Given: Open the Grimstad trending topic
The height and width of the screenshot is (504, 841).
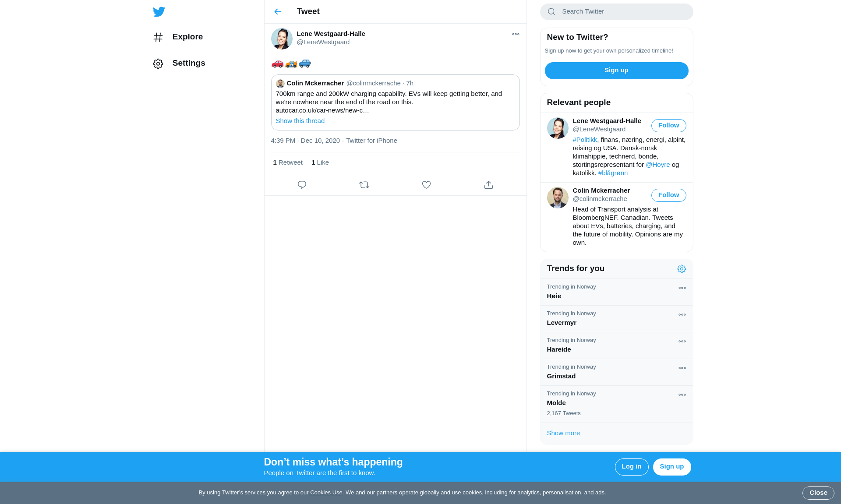Looking at the screenshot, I should [x=616, y=372].
